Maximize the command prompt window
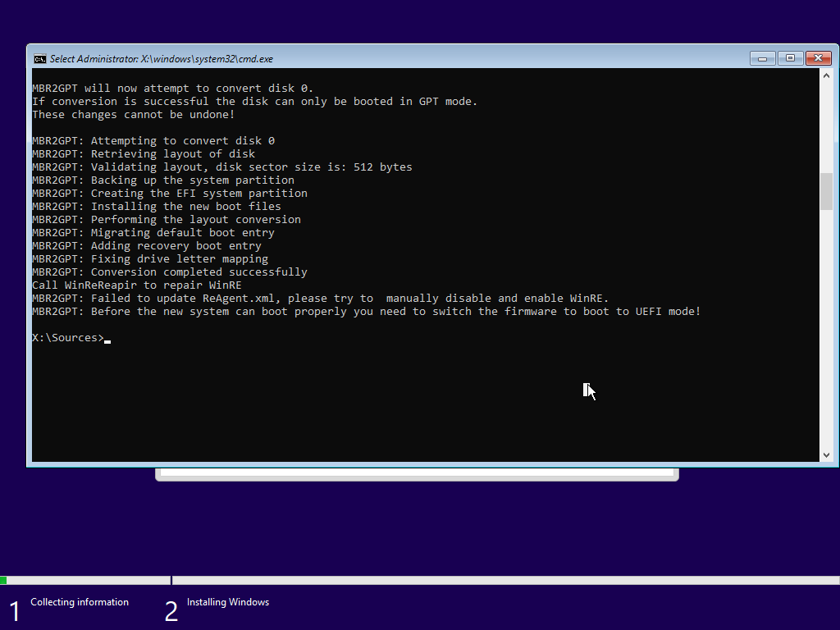 pyautogui.click(x=790, y=58)
